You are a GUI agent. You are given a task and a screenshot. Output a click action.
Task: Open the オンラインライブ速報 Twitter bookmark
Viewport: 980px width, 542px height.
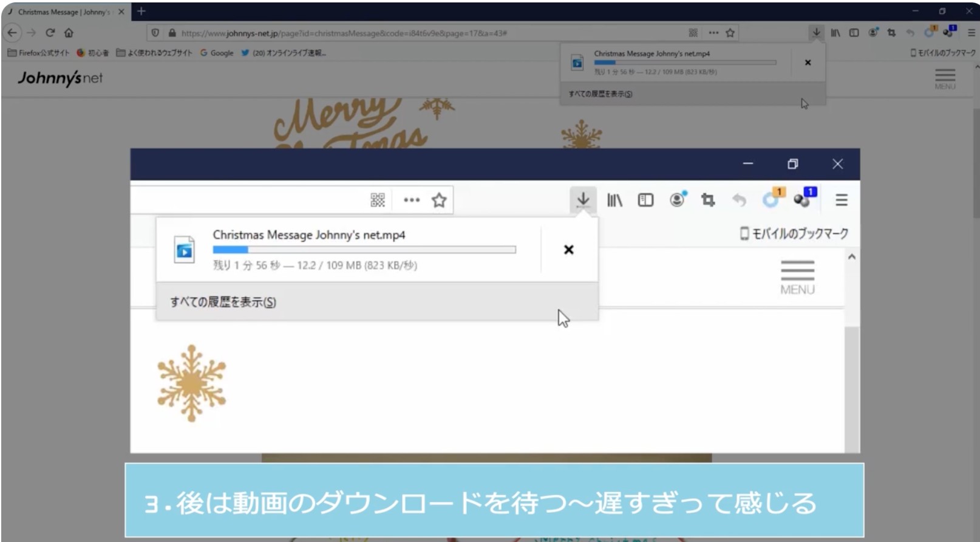coord(283,53)
